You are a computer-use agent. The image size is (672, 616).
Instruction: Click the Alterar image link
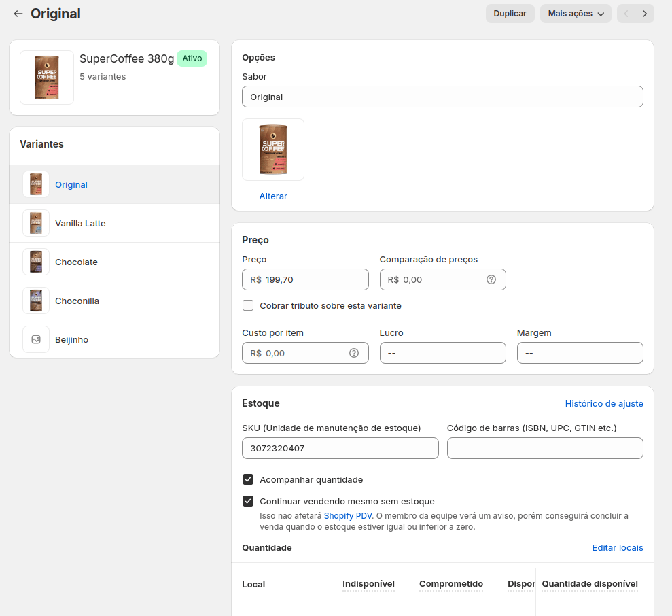[273, 196]
